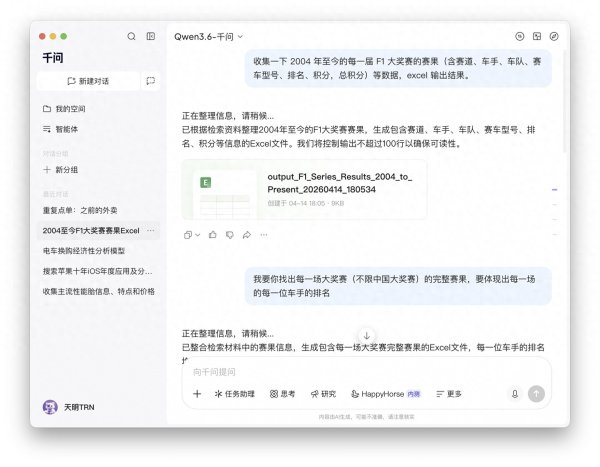Enable 任务助理 mode
The image size is (600, 467).
click(x=235, y=394)
